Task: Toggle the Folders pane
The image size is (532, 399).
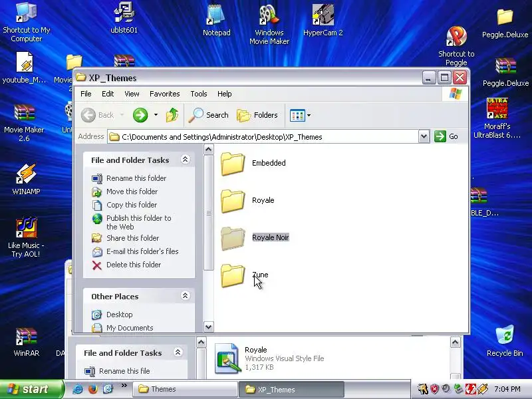Action: pyautogui.click(x=257, y=115)
